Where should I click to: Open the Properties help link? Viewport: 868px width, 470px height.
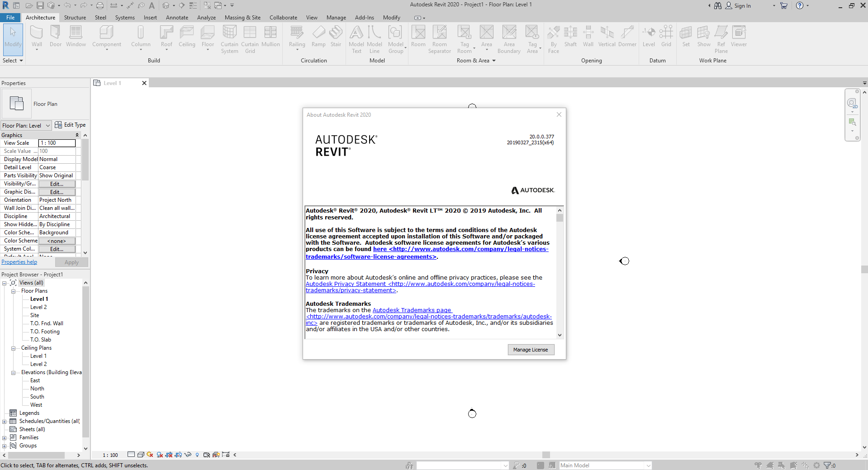pos(19,262)
